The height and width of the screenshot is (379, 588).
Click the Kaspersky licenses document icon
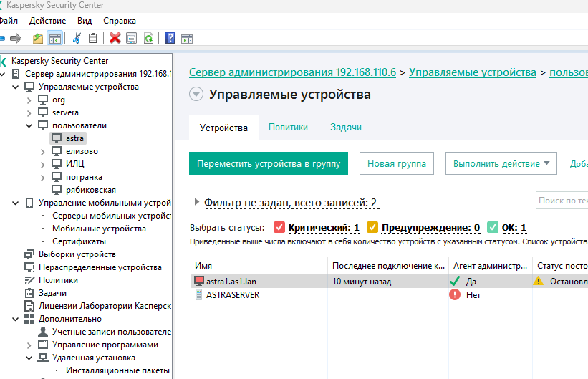pos(29,306)
